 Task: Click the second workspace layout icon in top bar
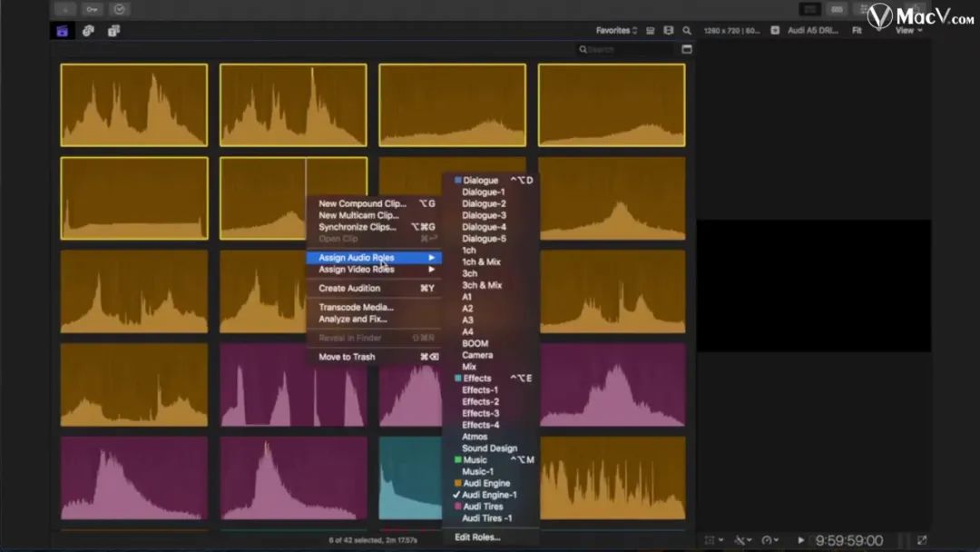[837, 9]
